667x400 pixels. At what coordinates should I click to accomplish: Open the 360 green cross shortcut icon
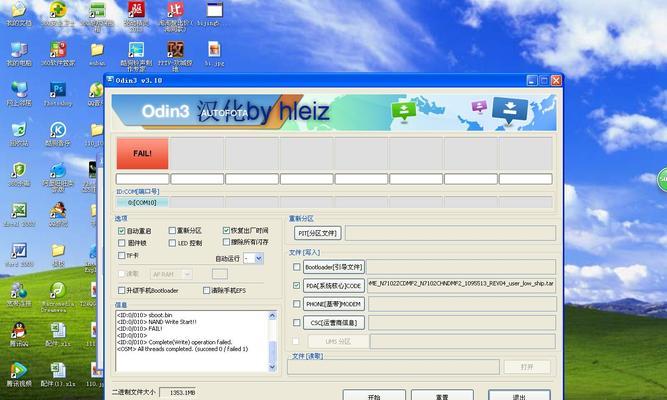(58, 9)
